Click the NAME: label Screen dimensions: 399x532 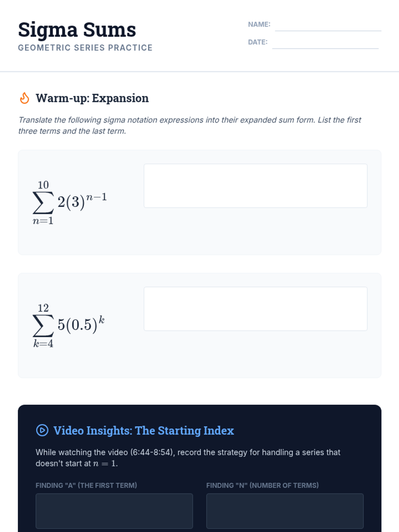259,24
